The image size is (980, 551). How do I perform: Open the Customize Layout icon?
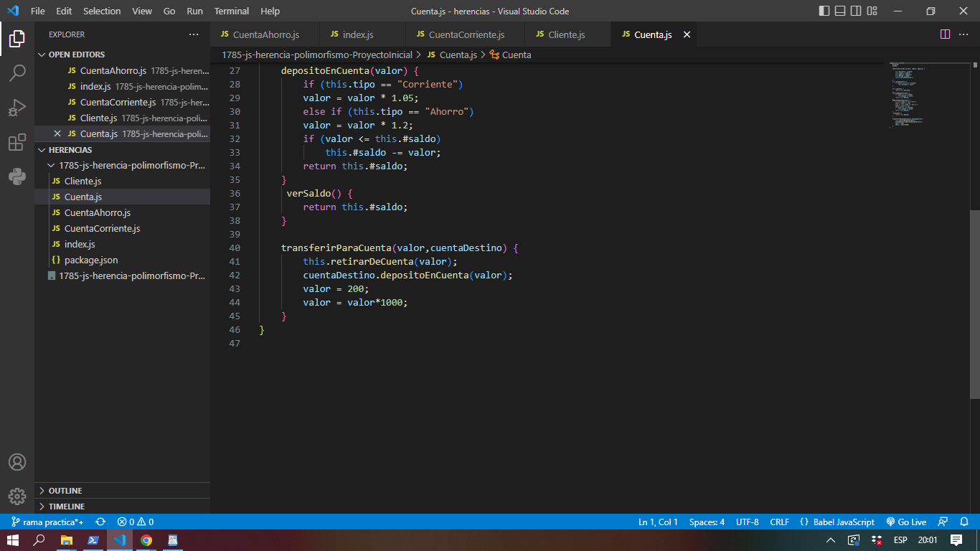click(x=872, y=11)
